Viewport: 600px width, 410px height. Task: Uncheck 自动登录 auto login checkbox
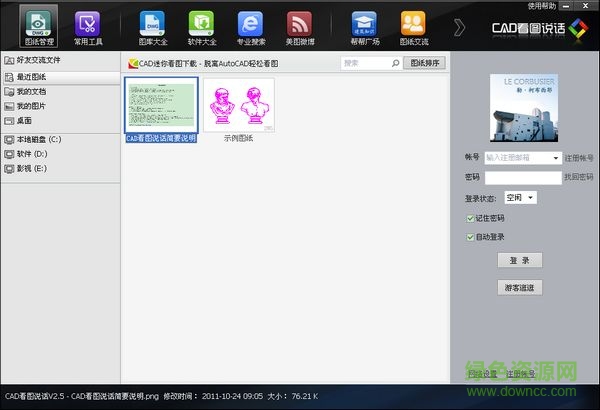pos(471,237)
